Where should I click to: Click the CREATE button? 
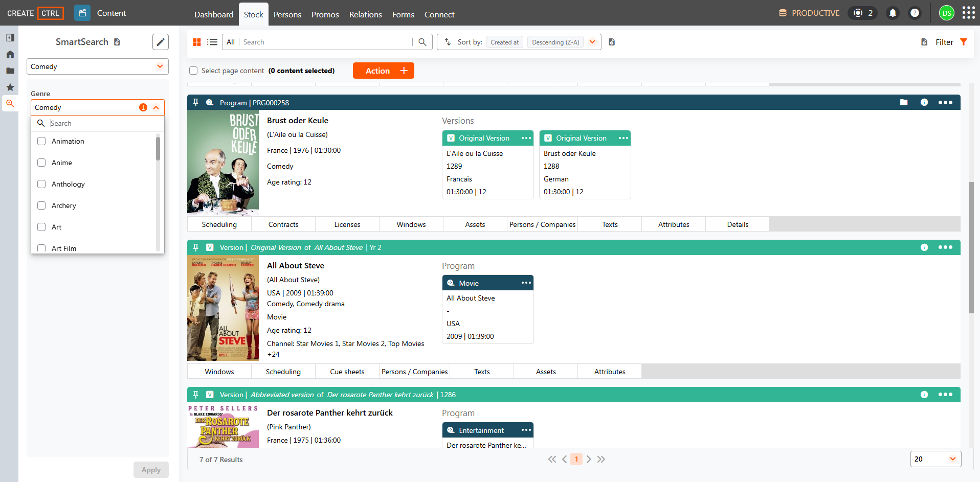(20, 13)
